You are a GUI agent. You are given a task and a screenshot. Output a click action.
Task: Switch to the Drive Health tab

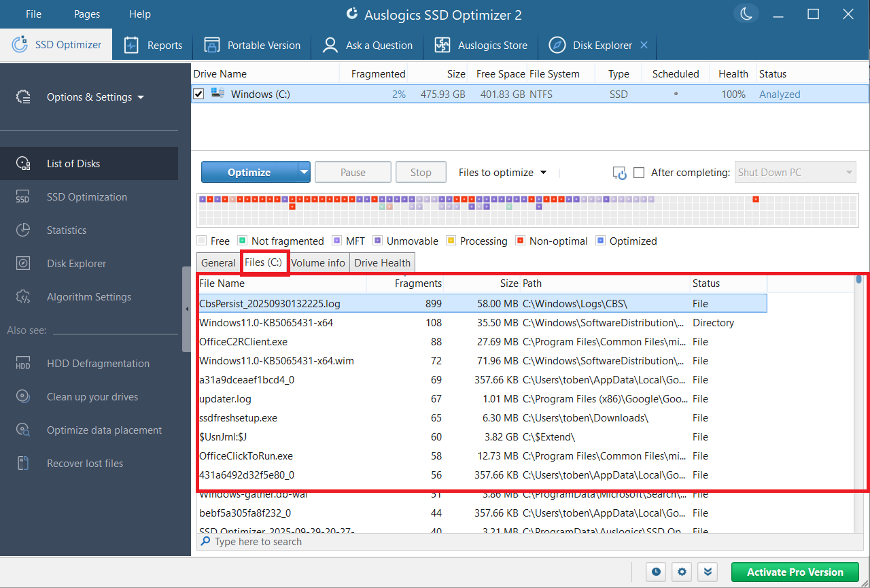[x=382, y=262]
